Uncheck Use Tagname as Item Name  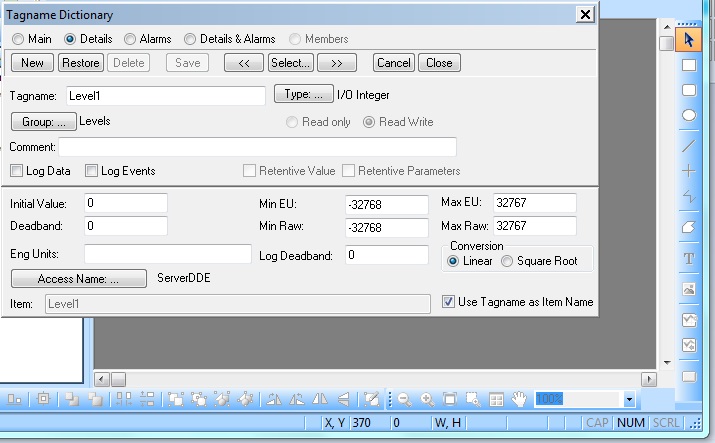coord(448,301)
